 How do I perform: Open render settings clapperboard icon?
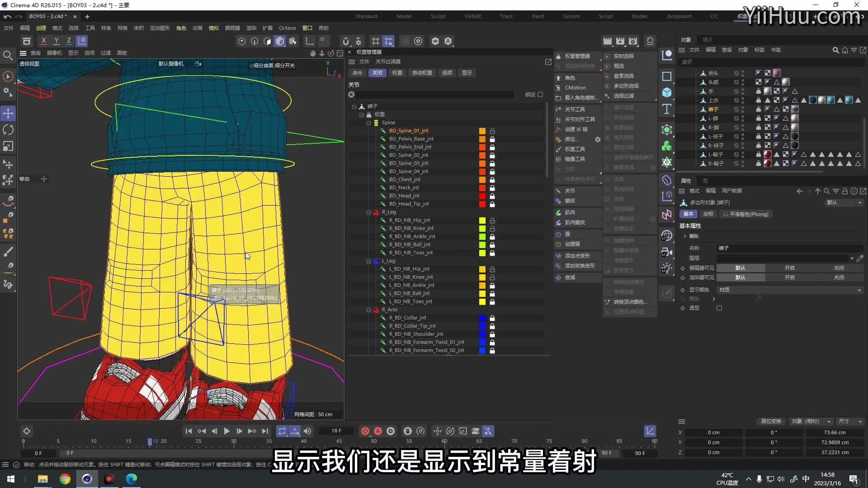click(633, 41)
